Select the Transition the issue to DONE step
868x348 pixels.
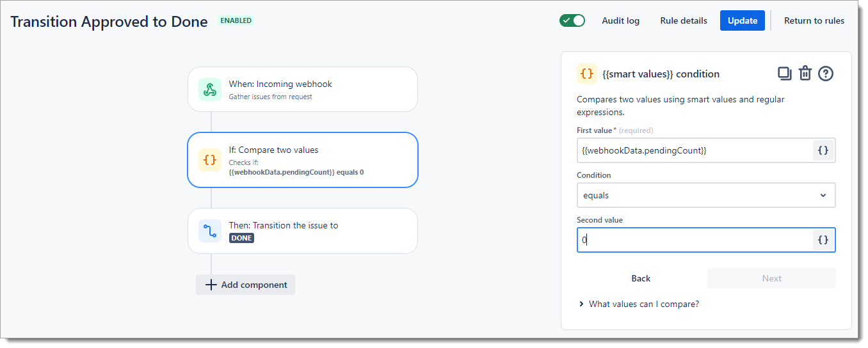(302, 231)
